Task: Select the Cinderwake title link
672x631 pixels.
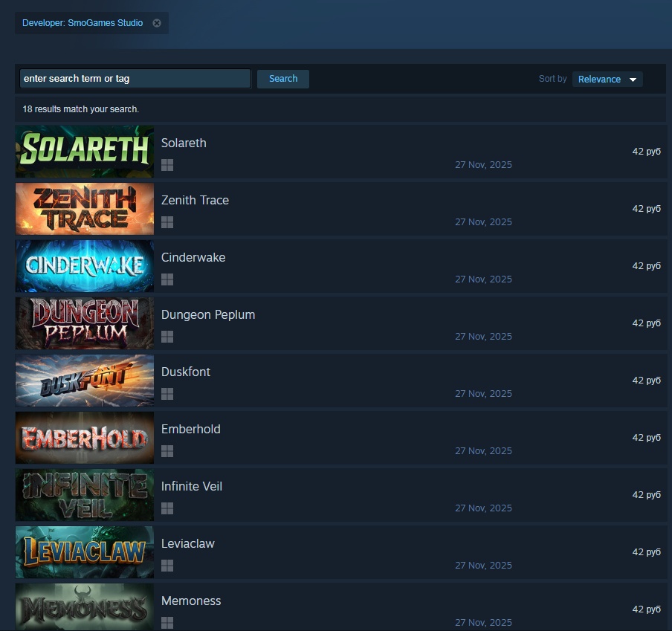Action: coord(193,257)
